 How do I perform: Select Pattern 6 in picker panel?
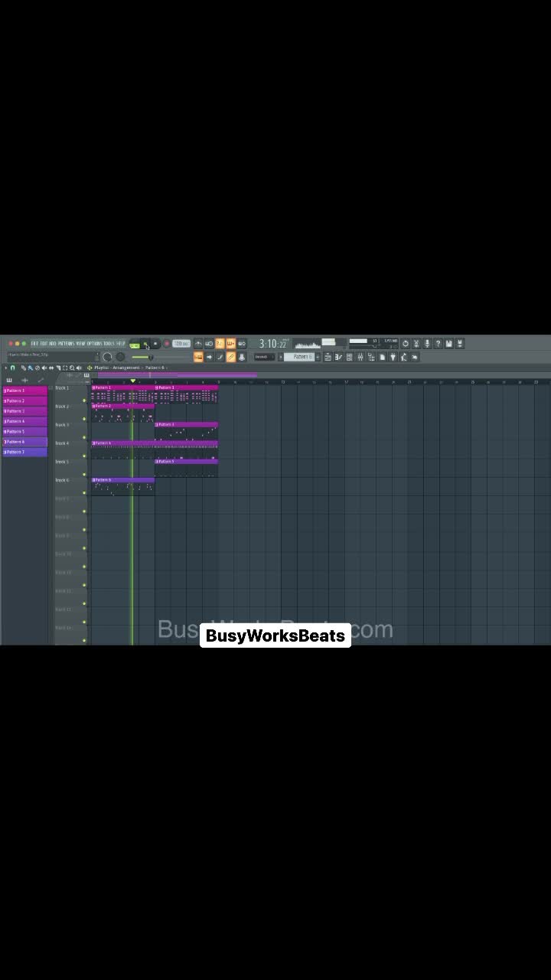pyautogui.click(x=24, y=442)
